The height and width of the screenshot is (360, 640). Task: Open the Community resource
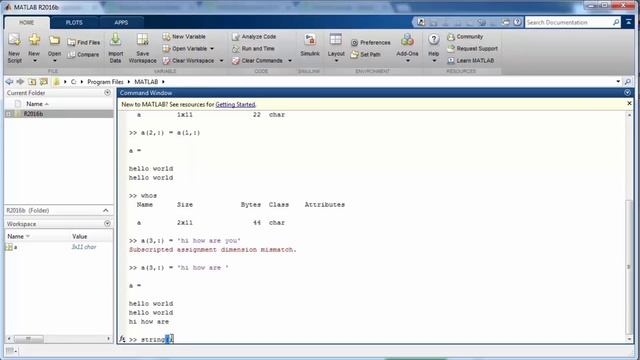pyautogui.click(x=465, y=37)
